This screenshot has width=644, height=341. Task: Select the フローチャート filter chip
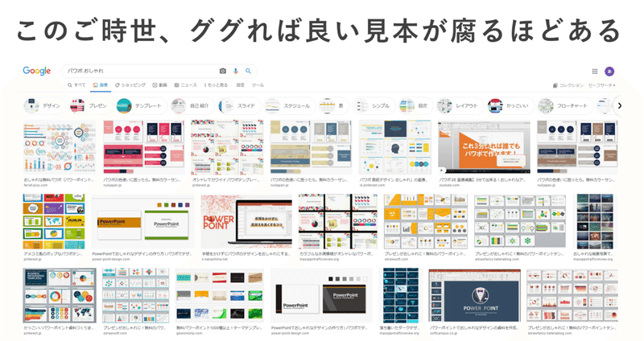(565, 106)
